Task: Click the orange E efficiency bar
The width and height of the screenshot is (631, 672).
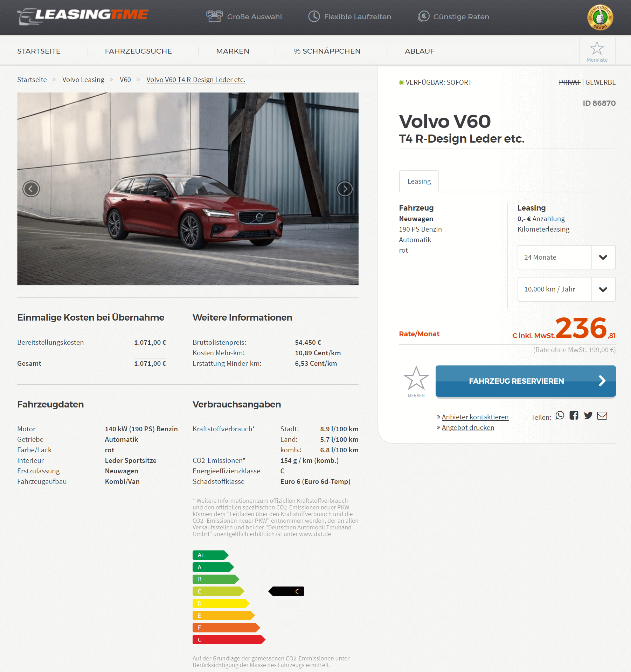Action: 223,616
